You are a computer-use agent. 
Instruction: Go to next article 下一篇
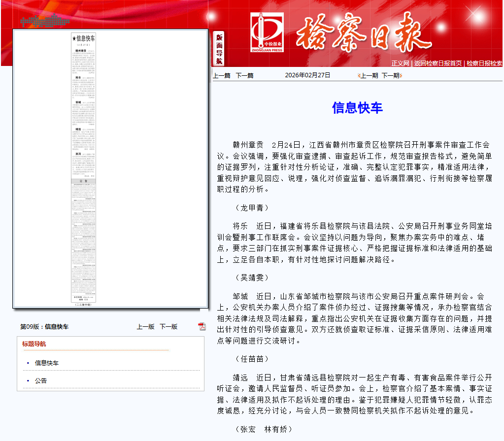(244, 76)
